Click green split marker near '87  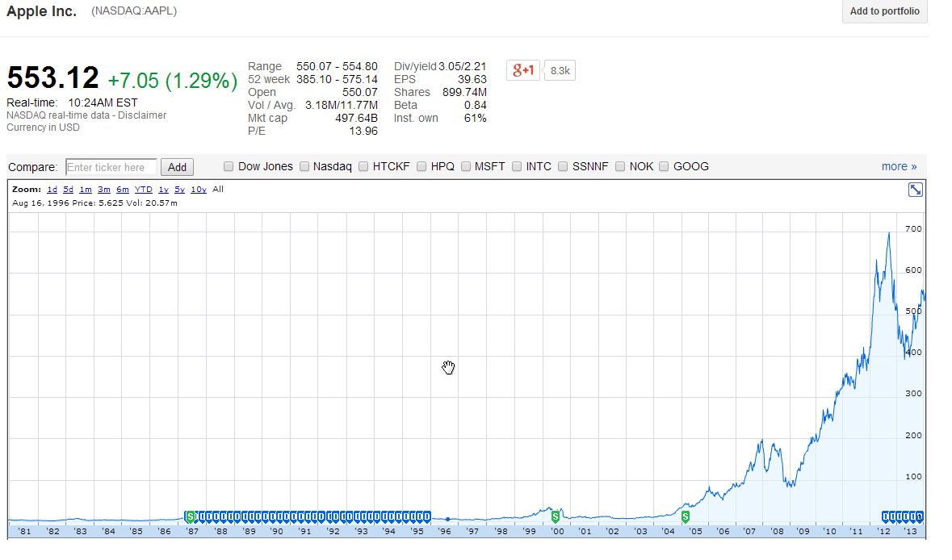(x=191, y=516)
